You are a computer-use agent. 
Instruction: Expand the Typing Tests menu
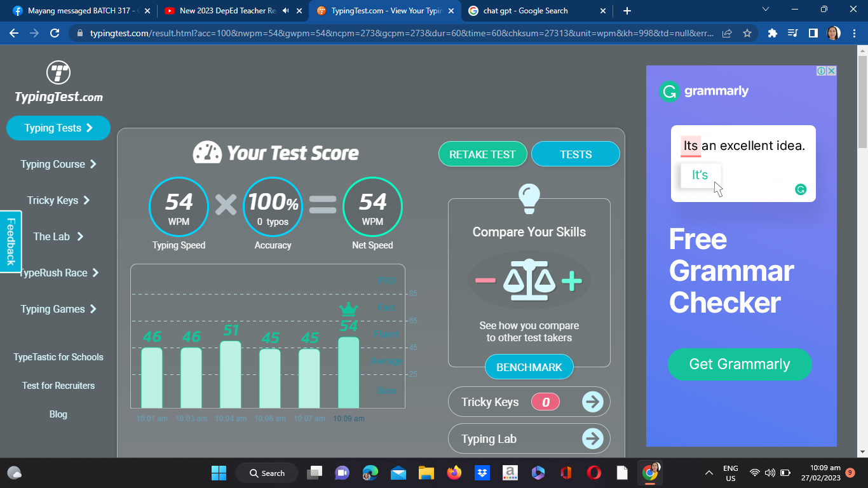click(x=58, y=128)
